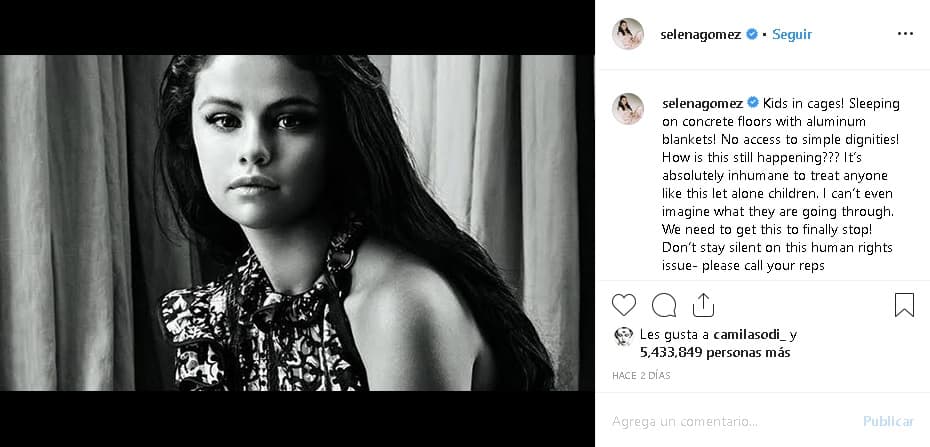Open the three-dot options menu

pyautogui.click(x=905, y=34)
